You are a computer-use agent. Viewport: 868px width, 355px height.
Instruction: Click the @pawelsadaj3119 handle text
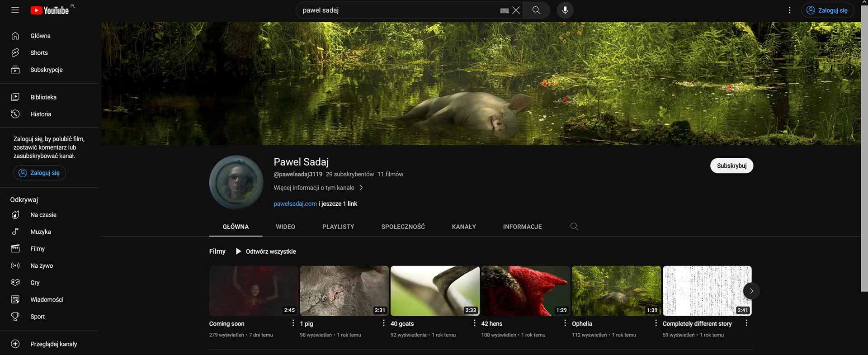click(x=298, y=174)
